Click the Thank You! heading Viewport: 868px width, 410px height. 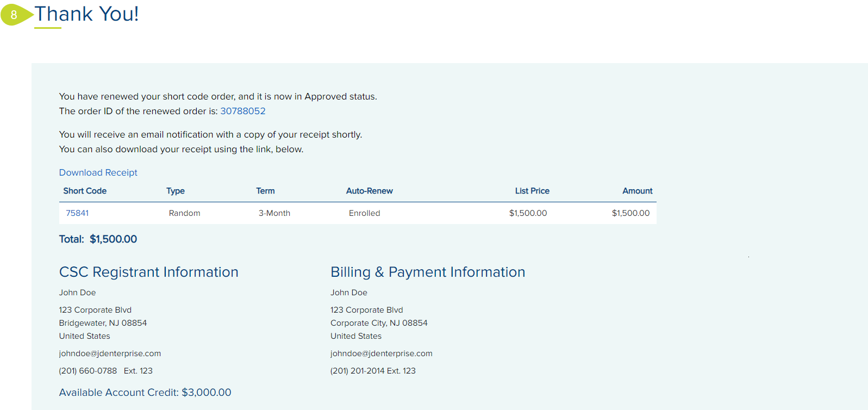tap(87, 14)
